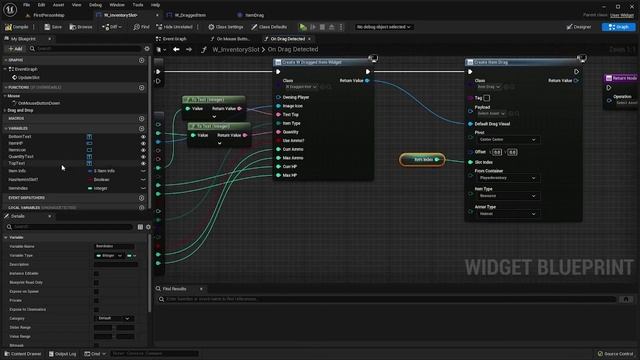Add a new graph via plus icon
Screen dimensions: 640x360
141,60
